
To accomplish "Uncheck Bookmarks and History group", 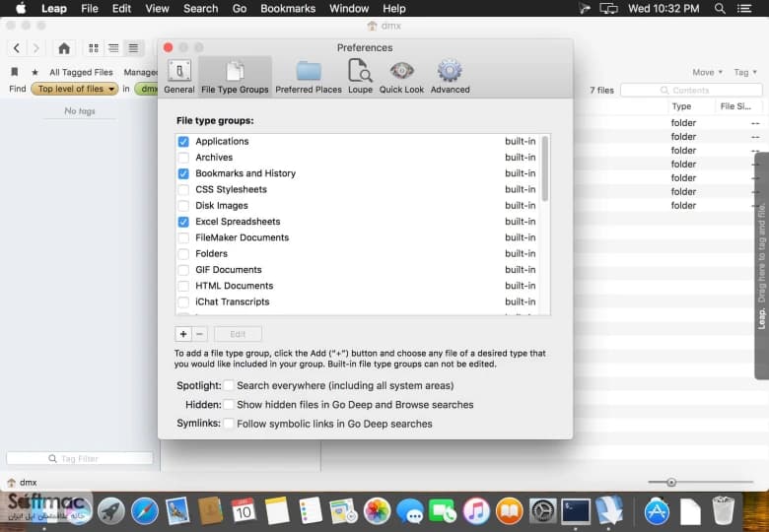I will tap(183, 174).
